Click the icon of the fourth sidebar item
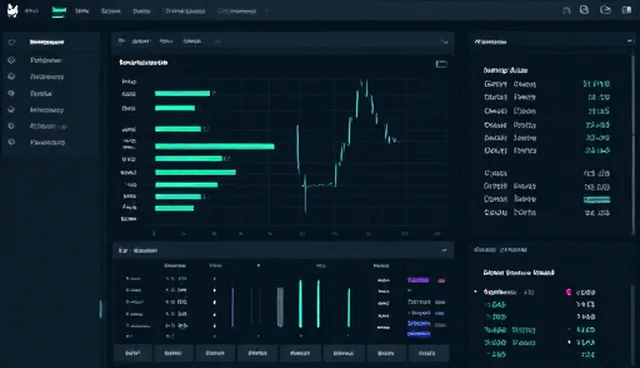 (11, 93)
